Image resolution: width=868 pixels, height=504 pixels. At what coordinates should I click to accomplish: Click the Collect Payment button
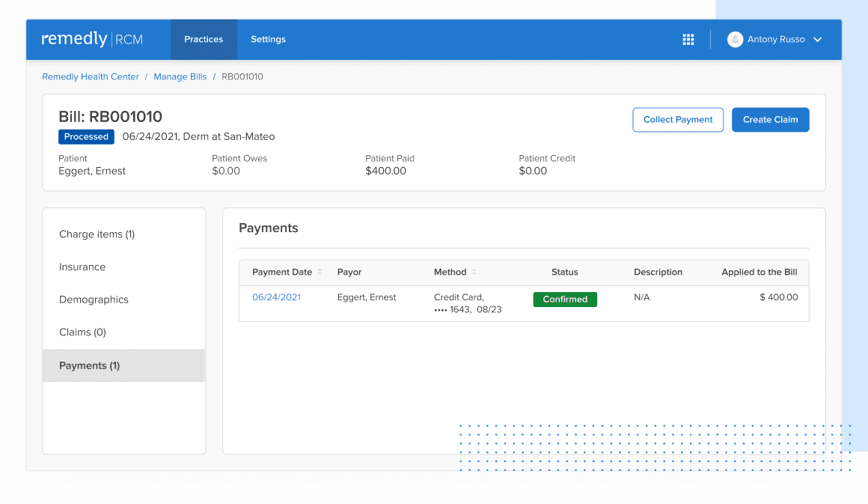click(x=678, y=120)
